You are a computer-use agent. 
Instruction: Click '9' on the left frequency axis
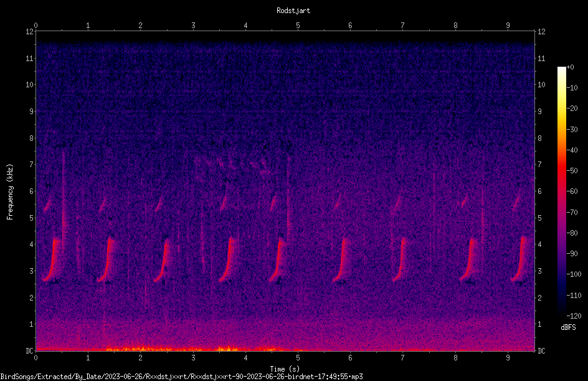(x=31, y=112)
